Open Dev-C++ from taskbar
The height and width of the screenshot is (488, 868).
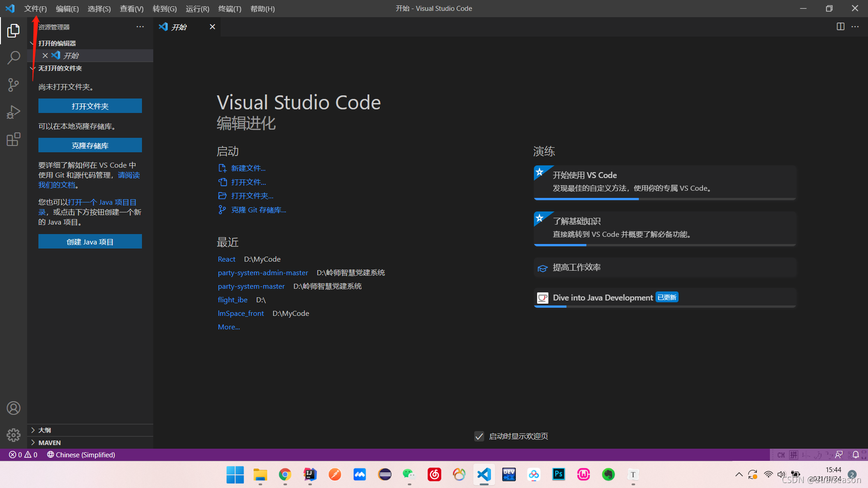tap(509, 474)
